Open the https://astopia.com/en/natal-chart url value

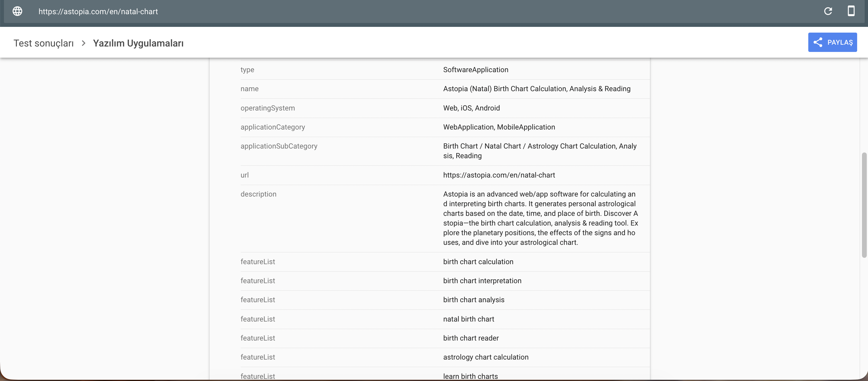499,175
